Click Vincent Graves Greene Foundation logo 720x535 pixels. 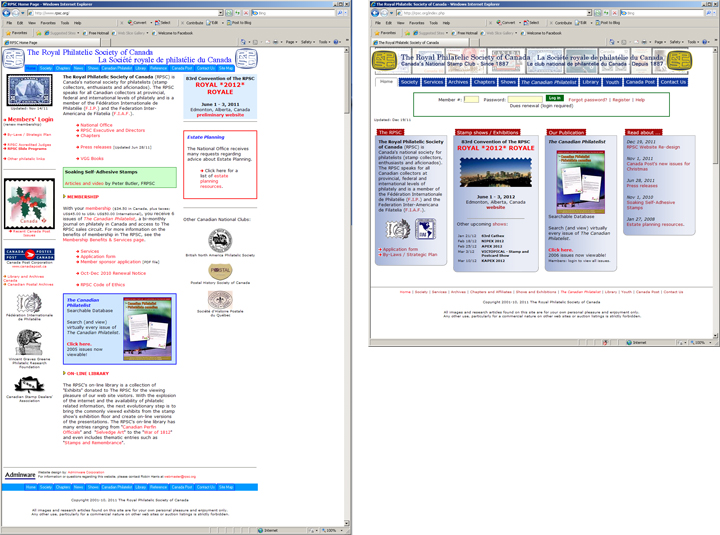click(29, 343)
